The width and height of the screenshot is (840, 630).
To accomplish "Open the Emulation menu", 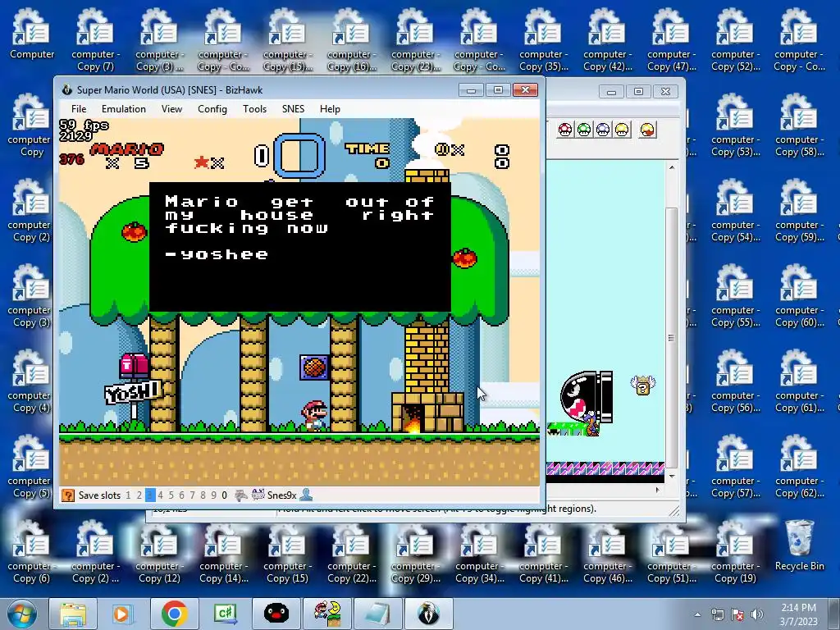I will (123, 109).
